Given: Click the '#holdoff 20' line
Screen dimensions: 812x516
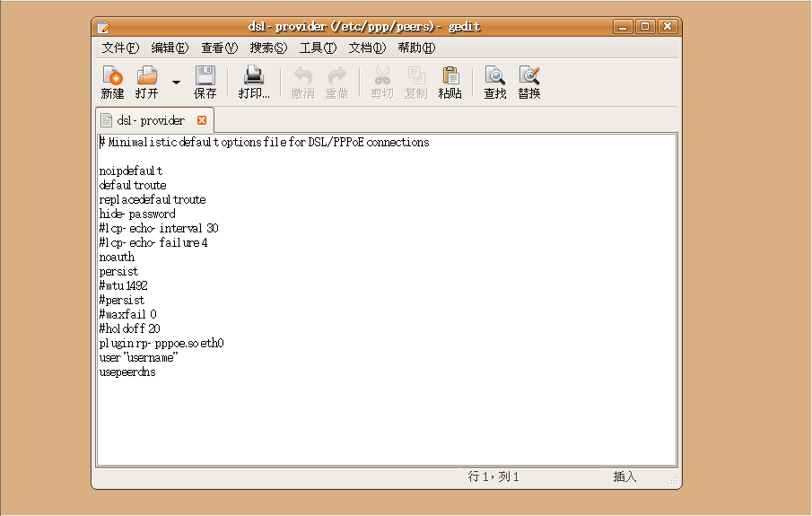Looking at the screenshot, I should tap(129, 328).
